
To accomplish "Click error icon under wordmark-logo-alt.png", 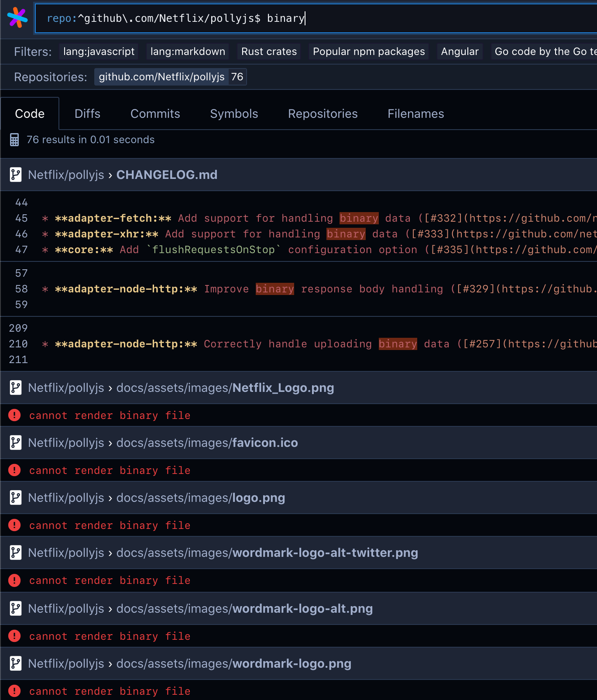I will point(14,636).
